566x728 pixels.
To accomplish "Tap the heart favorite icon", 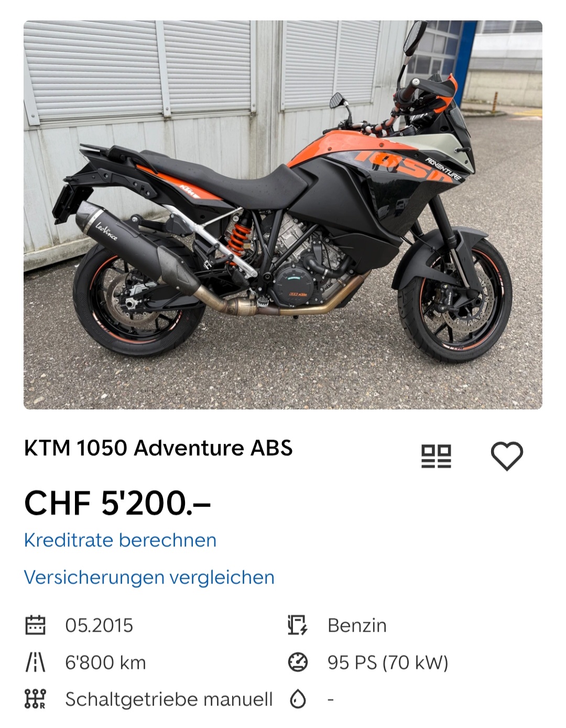I will click(x=507, y=456).
